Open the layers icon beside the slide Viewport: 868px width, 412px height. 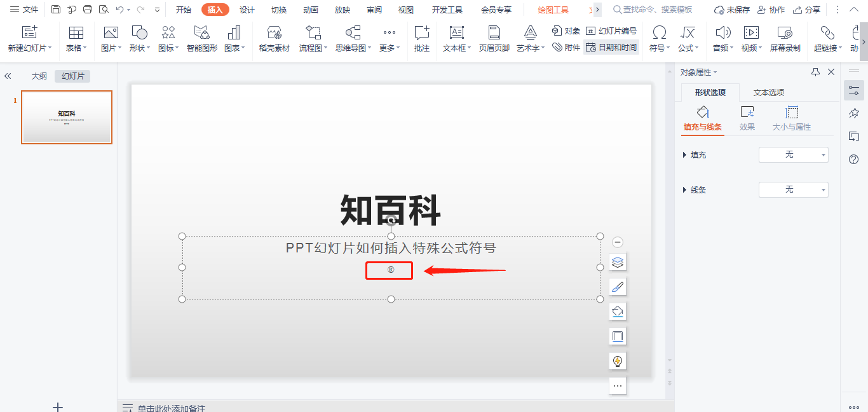point(617,261)
